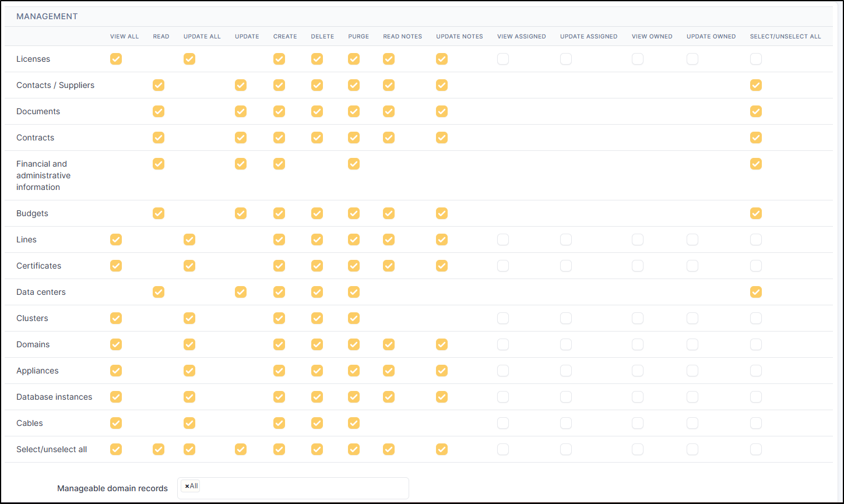Screen dimensions: 844x504
Task: Toggle Read permission for Contacts / Suppliers
Action: pyautogui.click(x=159, y=85)
